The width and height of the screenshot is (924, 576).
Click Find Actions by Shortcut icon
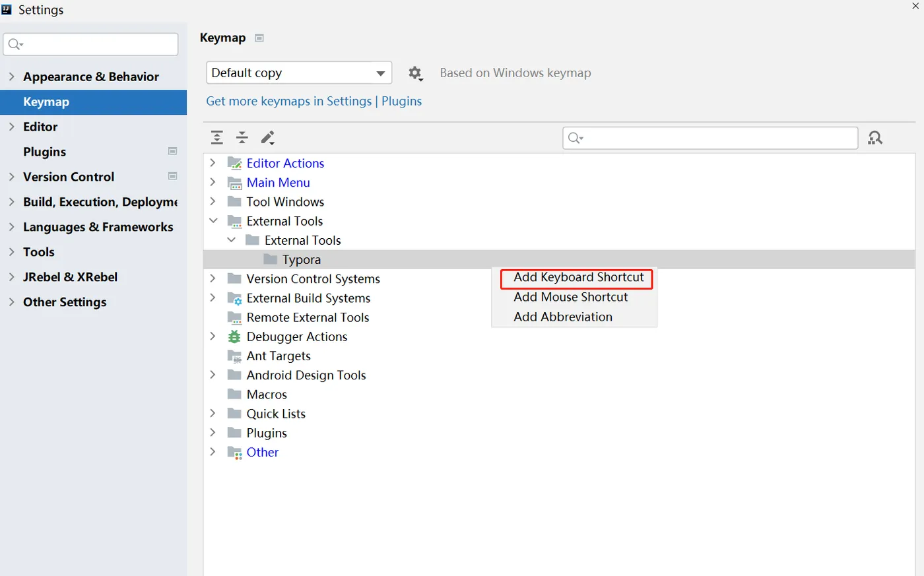[875, 138]
